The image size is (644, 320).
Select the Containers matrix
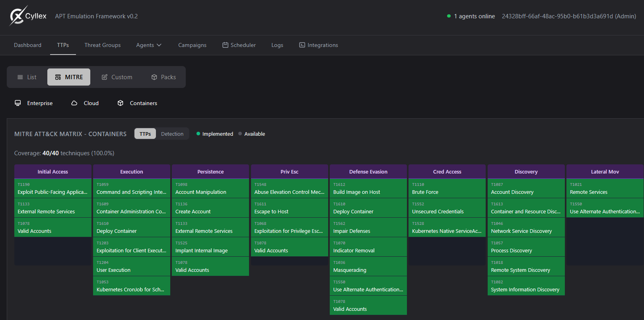coord(138,103)
